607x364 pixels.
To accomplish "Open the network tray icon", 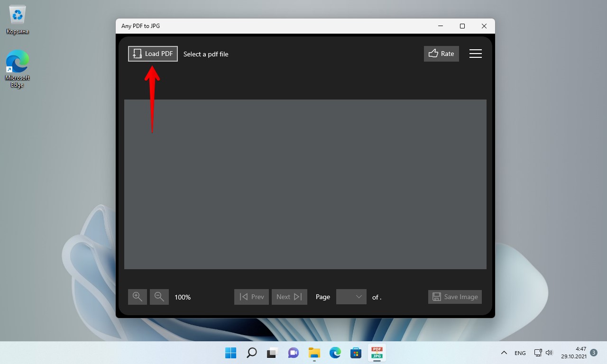I will [538, 353].
